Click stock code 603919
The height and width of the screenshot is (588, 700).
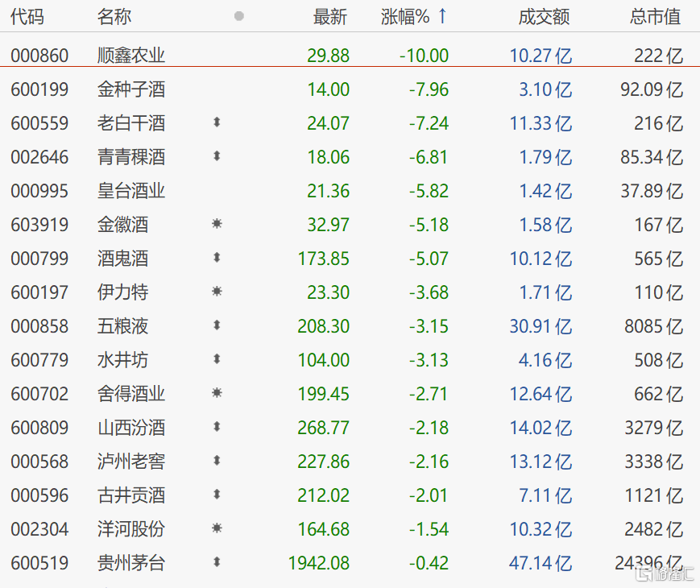pyautogui.click(x=39, y=225)
